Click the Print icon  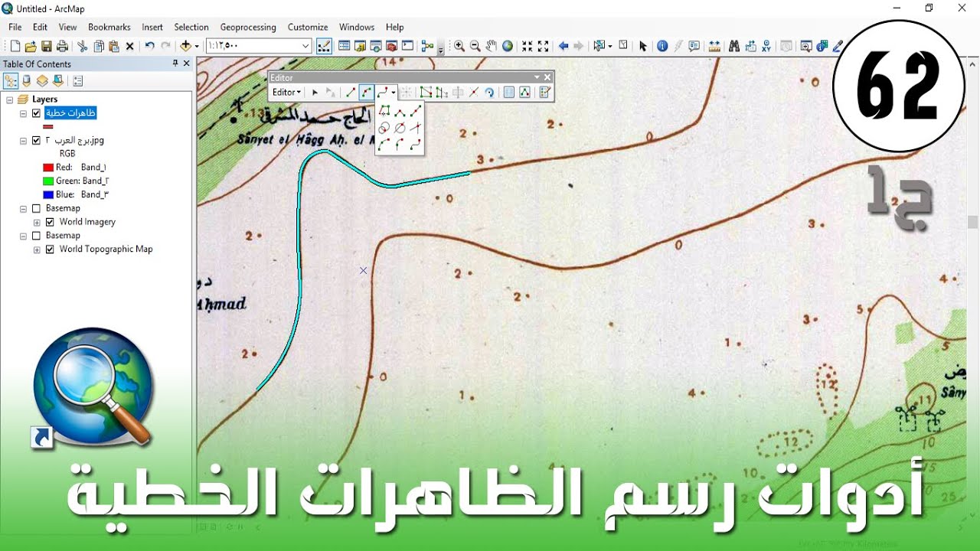62,46
